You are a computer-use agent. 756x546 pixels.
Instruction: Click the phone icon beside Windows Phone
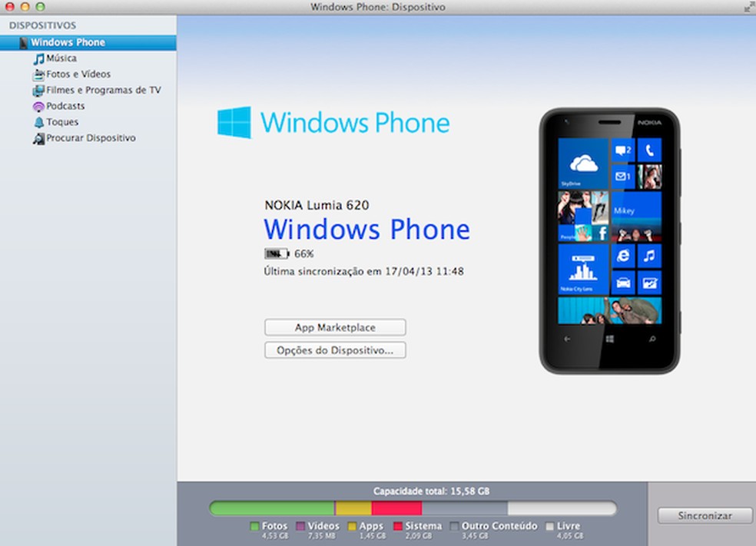[23, 43]
